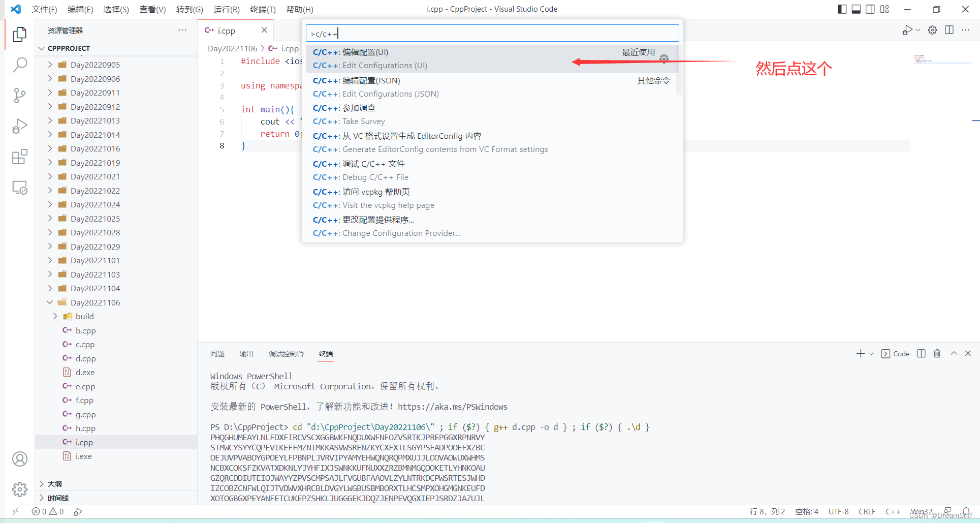Open the Manage gear in activity bar

(19, 489)
